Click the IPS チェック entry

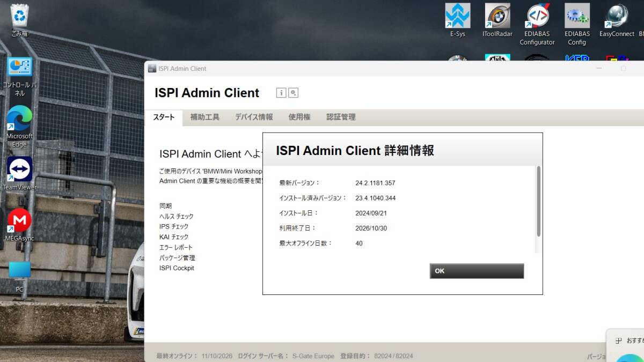[x=174, y=226]
